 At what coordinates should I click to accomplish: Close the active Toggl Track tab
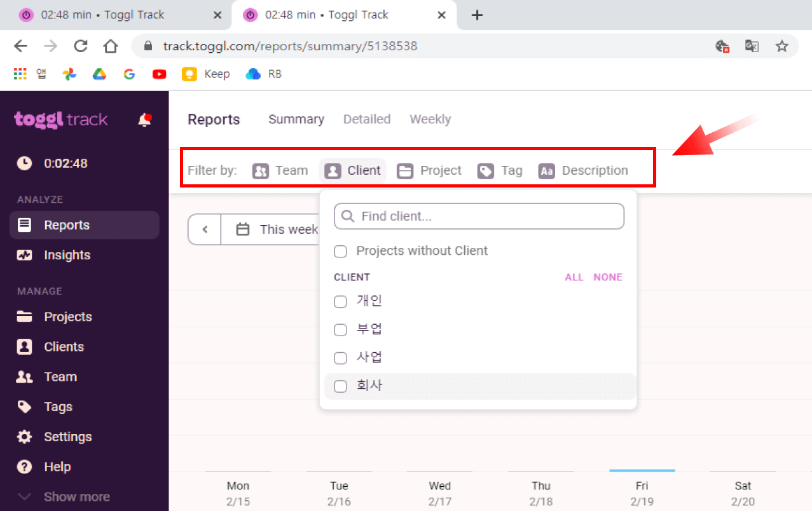coord(441,15)
